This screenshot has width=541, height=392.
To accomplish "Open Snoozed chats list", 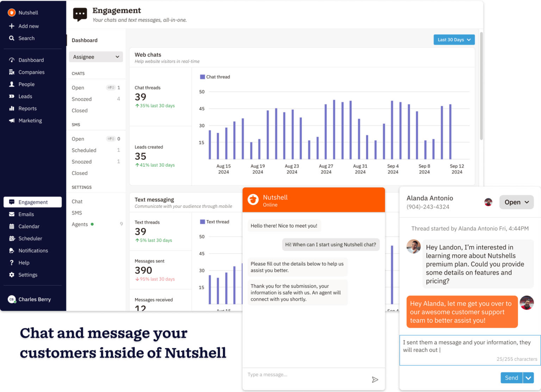I will click(x=81, y=99).
